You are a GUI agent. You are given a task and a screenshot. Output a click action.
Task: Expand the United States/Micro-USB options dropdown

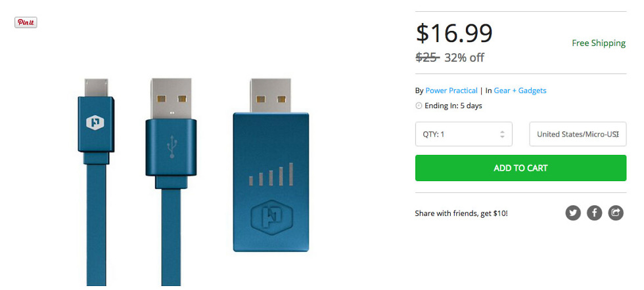click(x=578, y=134)
